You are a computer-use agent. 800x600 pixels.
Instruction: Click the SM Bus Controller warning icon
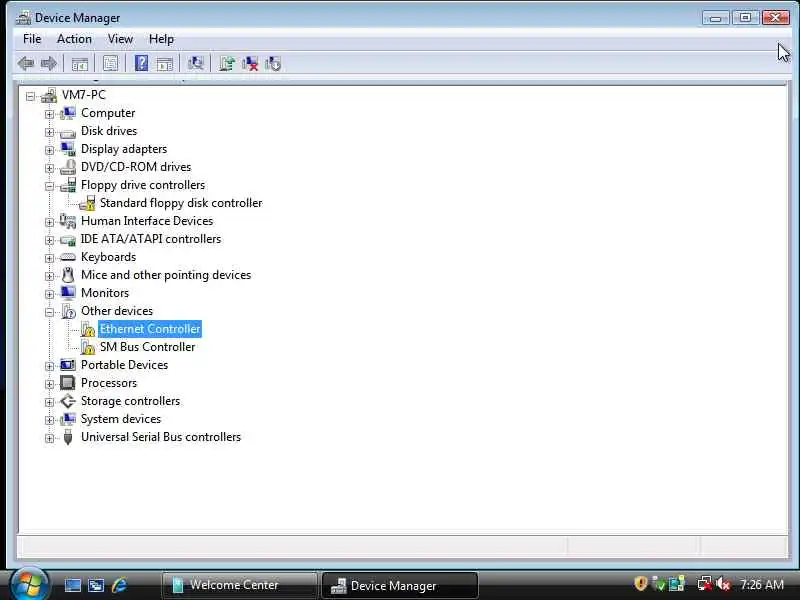click(x=88, y=347)
